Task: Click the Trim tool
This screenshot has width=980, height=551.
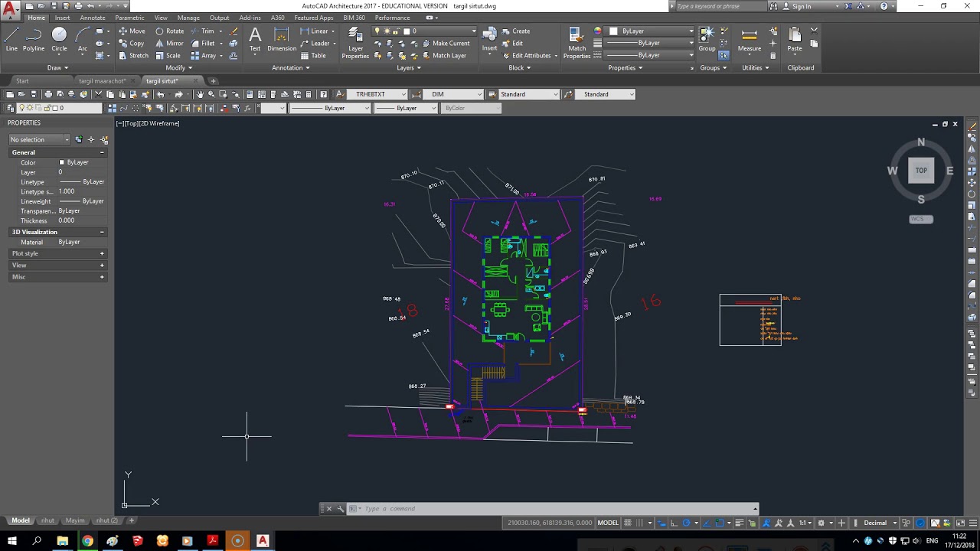Action: tap(202, 31)
